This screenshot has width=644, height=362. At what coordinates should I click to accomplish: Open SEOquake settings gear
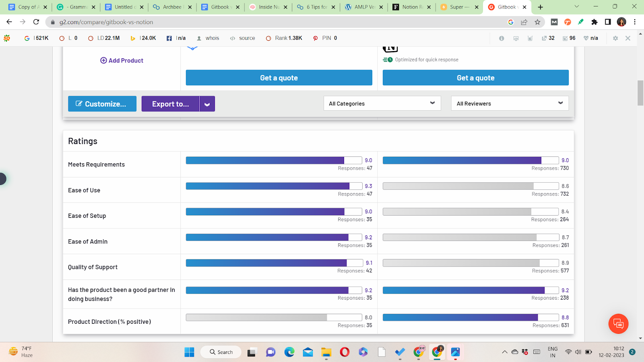click(615, 38)
